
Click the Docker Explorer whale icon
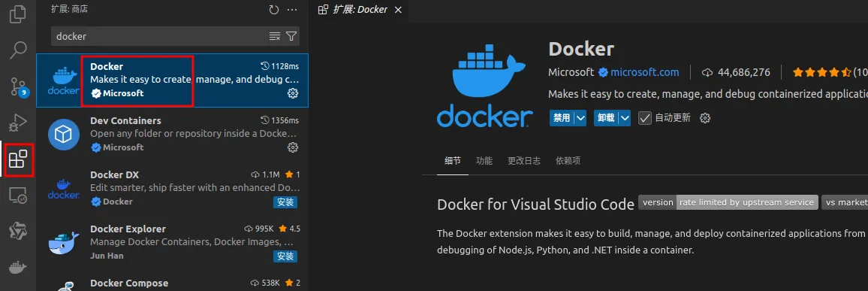pyautogui.click(x=64, y=243)
